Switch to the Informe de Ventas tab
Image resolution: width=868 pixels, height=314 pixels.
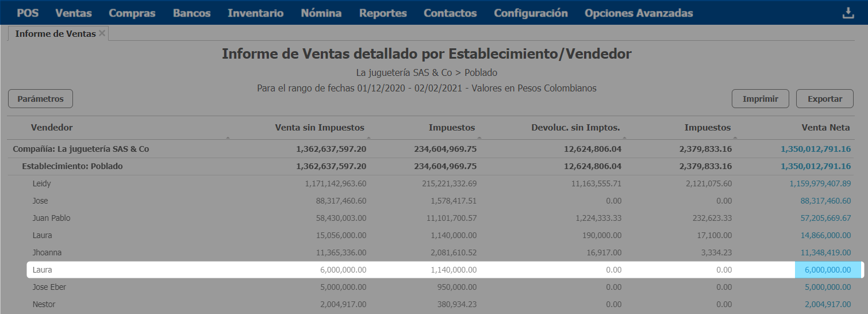click(x=55, y=34)
